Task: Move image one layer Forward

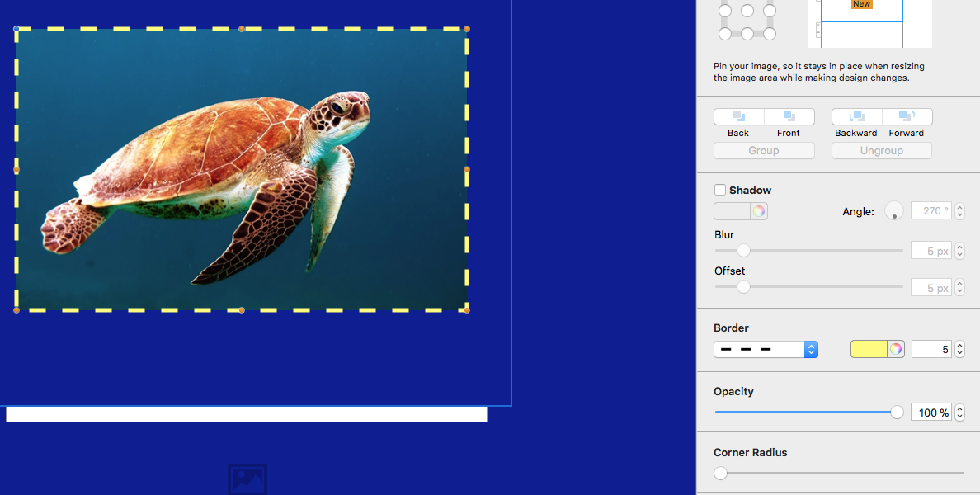Action: (x=907, y=117)
